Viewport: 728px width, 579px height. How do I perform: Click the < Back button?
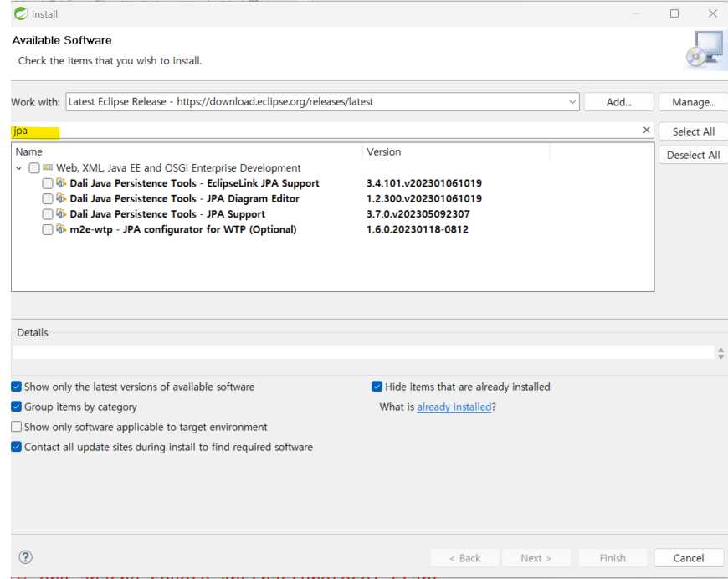coord(464,557)
